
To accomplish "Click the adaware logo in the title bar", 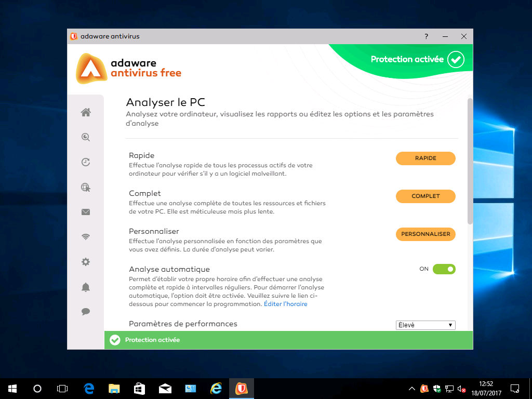I will [73, 36].
